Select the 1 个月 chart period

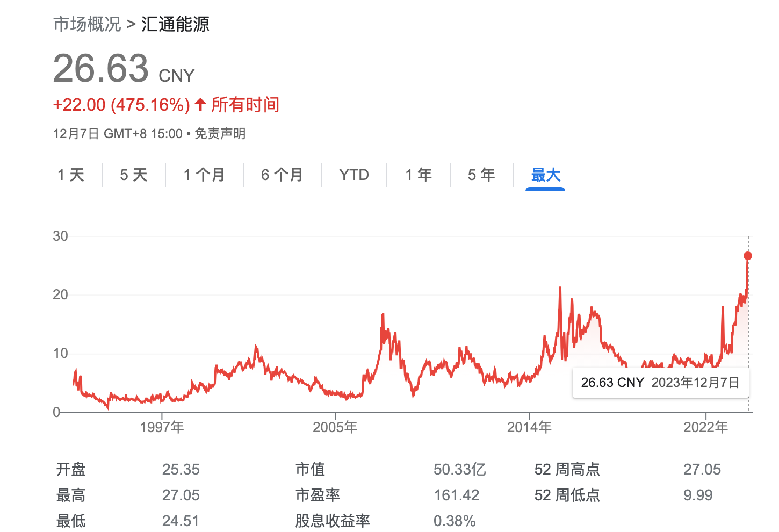tap(205, 175)
